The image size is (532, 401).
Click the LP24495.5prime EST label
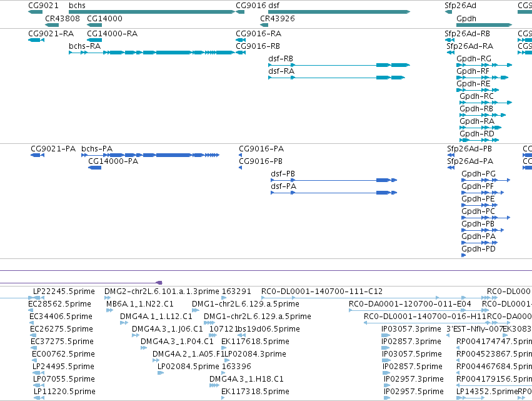(x=63, y=367)
